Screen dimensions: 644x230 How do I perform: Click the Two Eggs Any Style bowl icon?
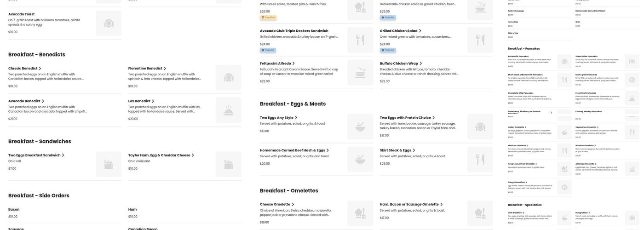(x=360, y=127)
